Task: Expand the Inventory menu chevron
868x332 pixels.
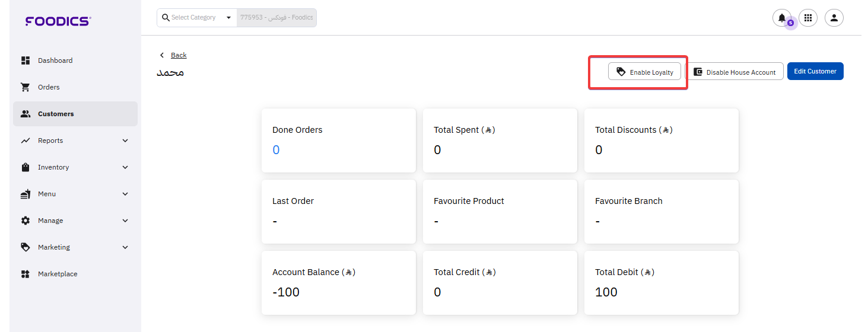Action: tap(125, 167)
